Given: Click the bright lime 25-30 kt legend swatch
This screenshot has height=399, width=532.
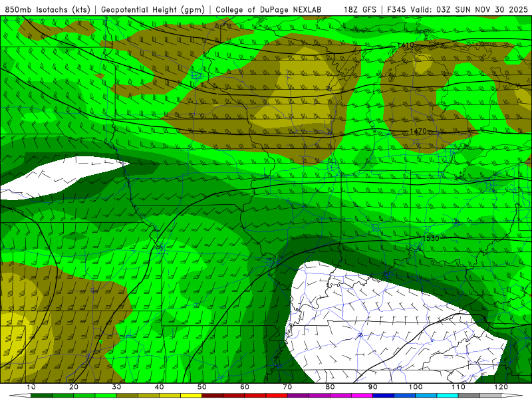Looking at the screenshot, I should click(x=106, y=396).
